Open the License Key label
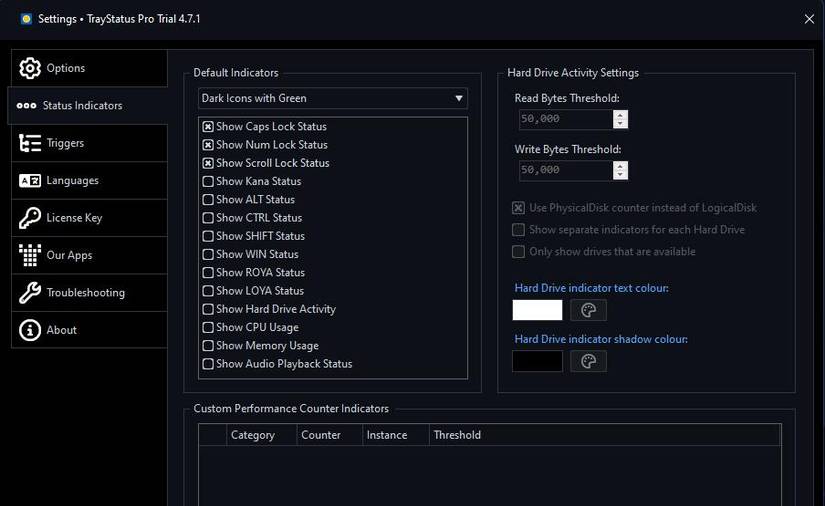This screenshot has width=825, height=506. tap(74, 218)
